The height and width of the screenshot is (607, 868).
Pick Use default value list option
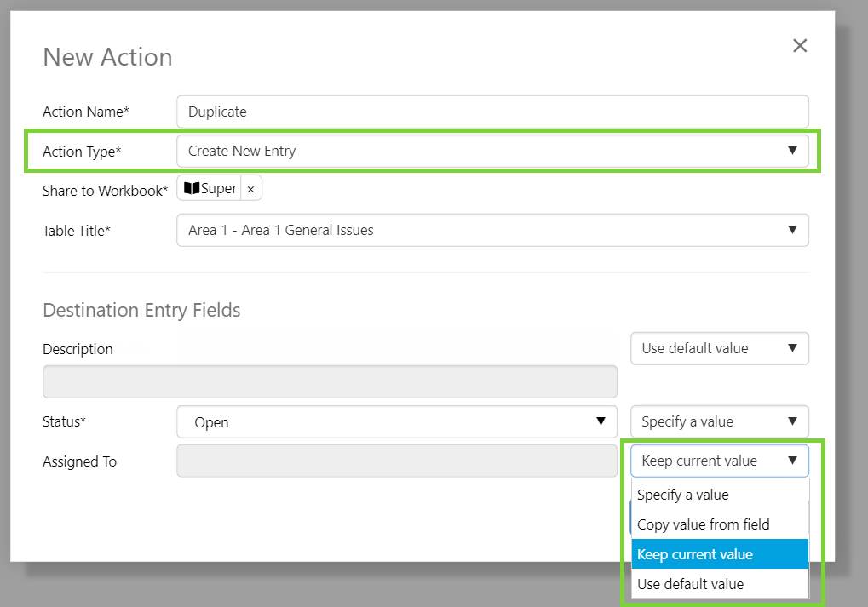[691, 584]
